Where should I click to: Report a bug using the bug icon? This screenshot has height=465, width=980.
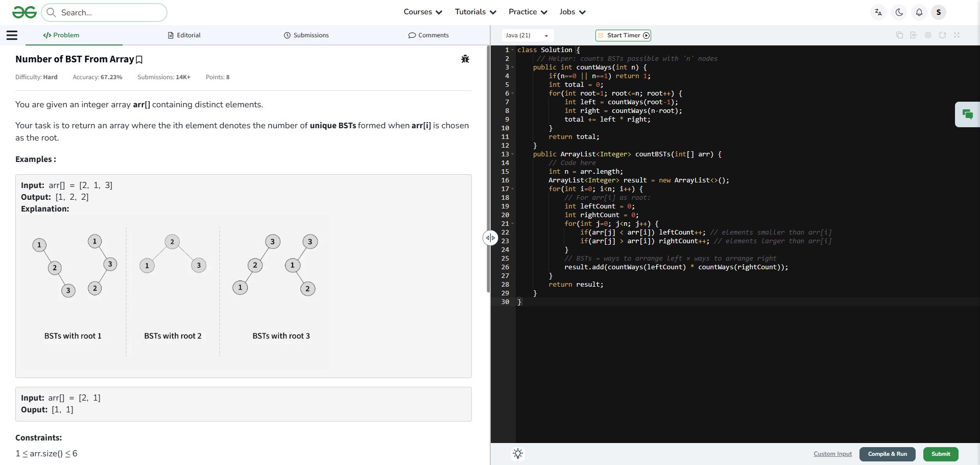tap(465, 59)
